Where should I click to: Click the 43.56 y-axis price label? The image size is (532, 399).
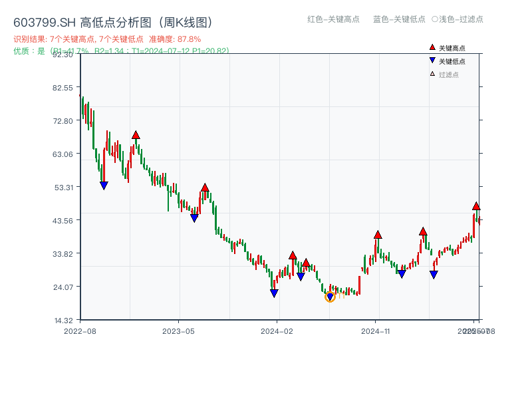(63, 221)
